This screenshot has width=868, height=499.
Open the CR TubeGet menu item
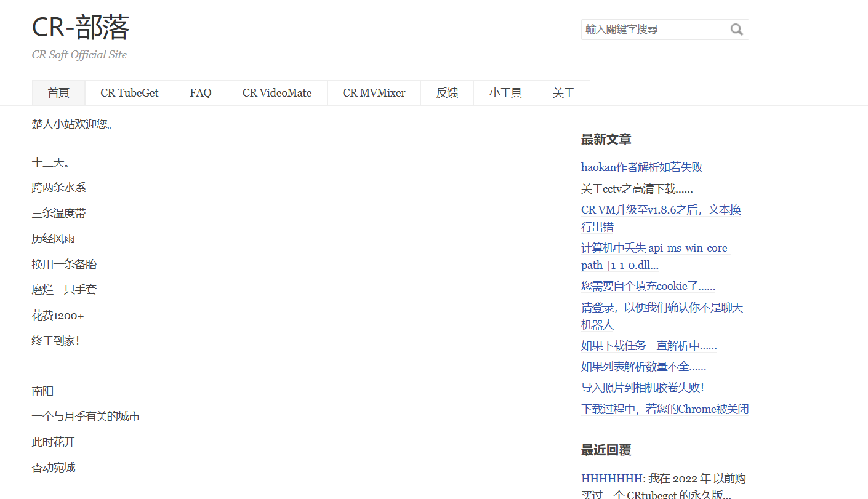[x=129, y=93]
